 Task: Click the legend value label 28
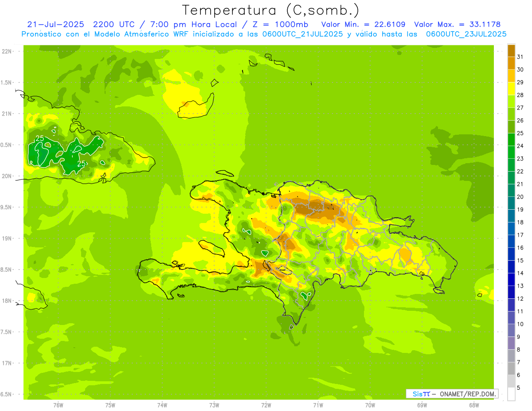coord(520,95)
